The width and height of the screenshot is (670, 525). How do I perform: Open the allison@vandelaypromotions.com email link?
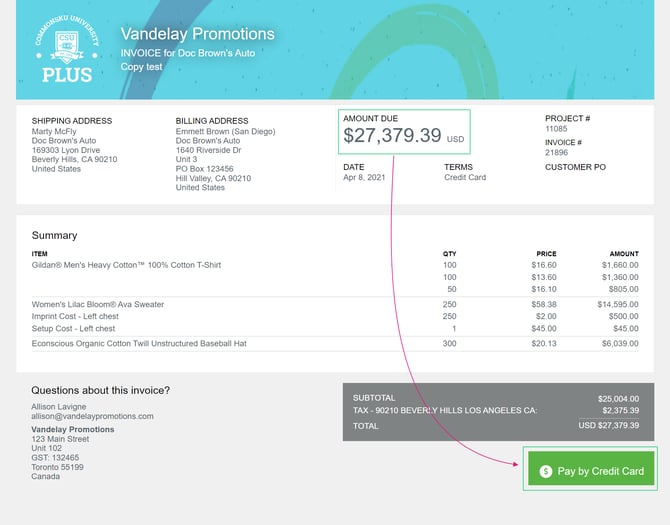(x=92, y=416)
